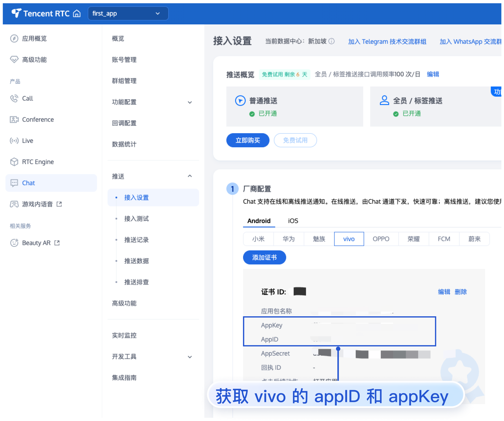
Task: Click the 全员 / 标签推送 user icon
Action: (x=384, y=100)
